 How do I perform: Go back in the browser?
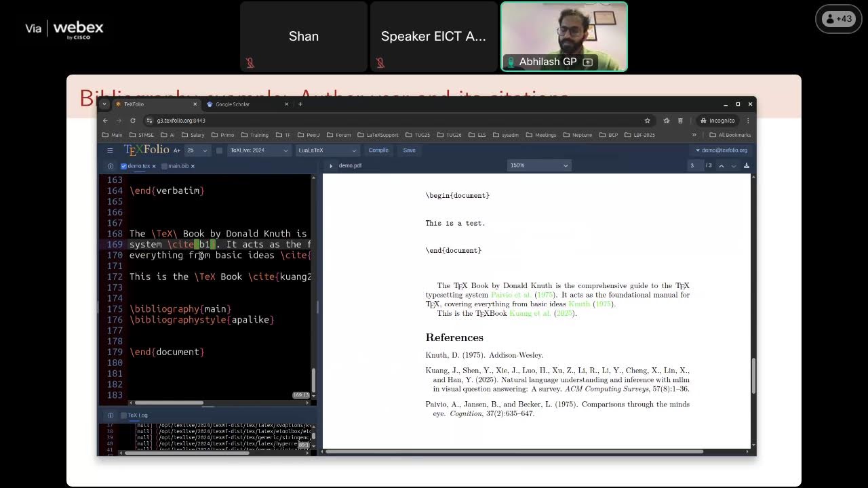pos(105,121)
